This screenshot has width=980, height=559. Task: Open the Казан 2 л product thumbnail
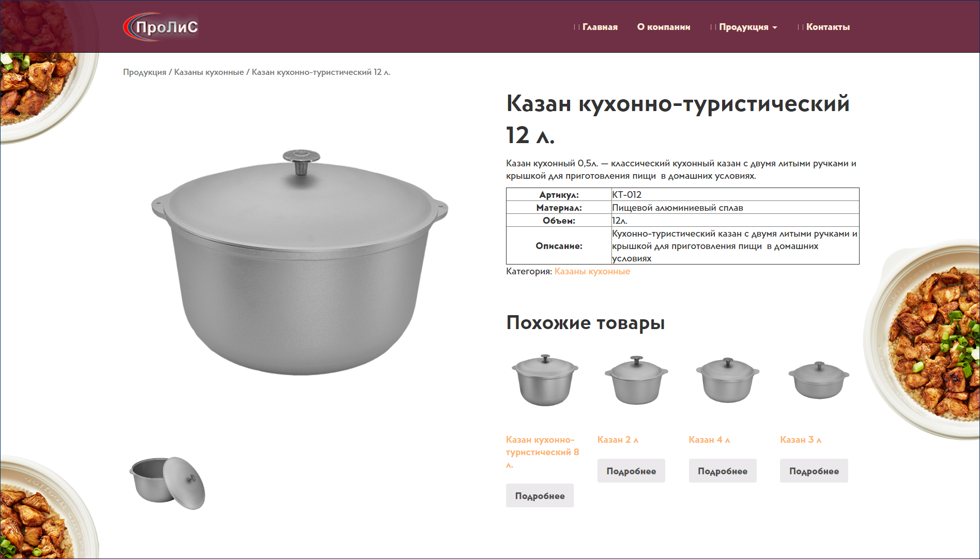[636, 380]
